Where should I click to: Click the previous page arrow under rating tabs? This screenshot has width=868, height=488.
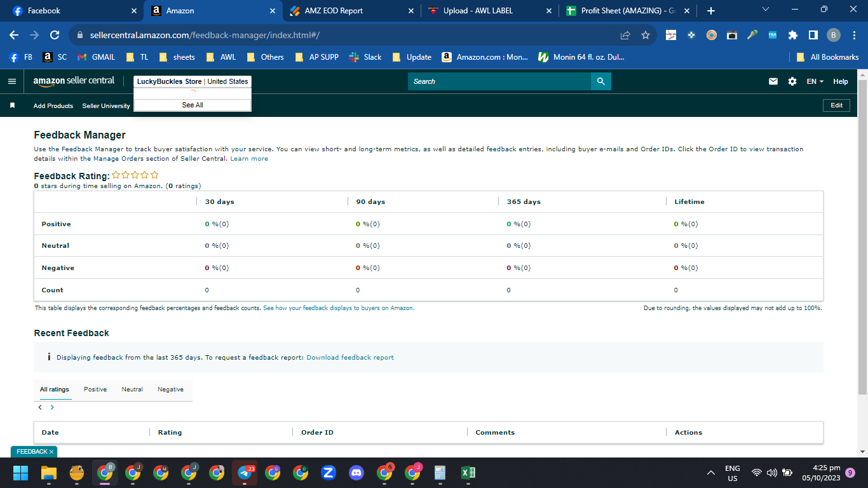pos(40,407)
